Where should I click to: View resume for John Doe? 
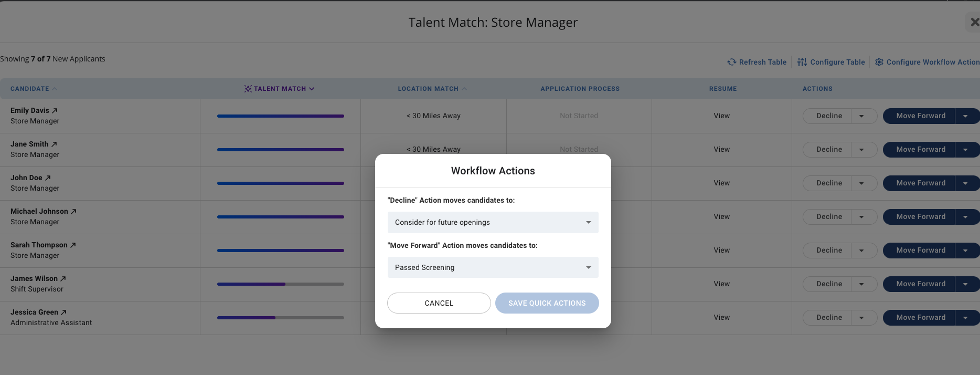[721, 183]
